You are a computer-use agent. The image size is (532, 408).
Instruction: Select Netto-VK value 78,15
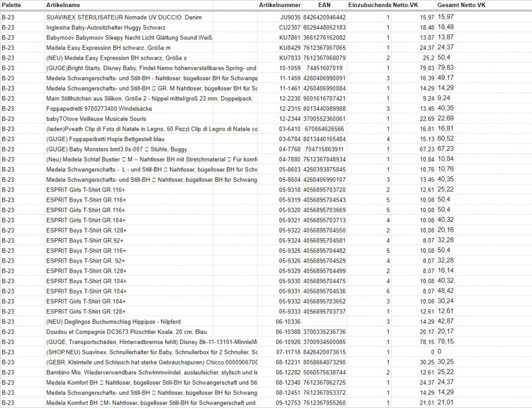pyautogui.click(x=427, y=342)
